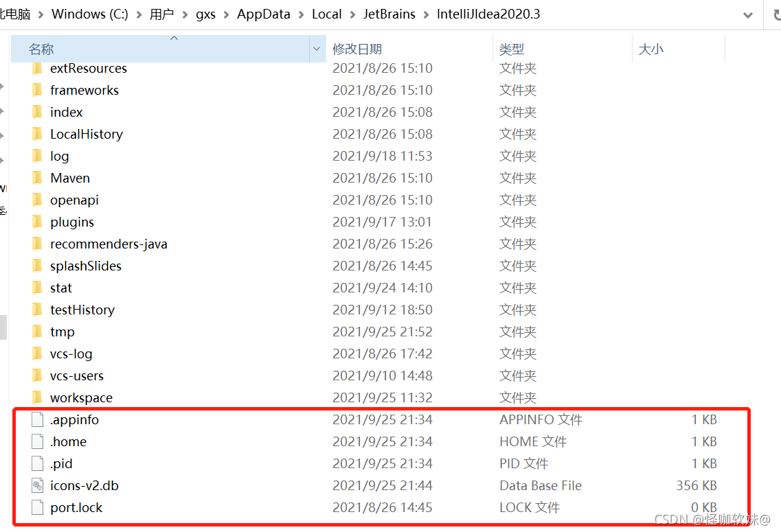Expand the chevron after Windows (C:) in path
The image size is (781, 532).
tap(139, 15)
